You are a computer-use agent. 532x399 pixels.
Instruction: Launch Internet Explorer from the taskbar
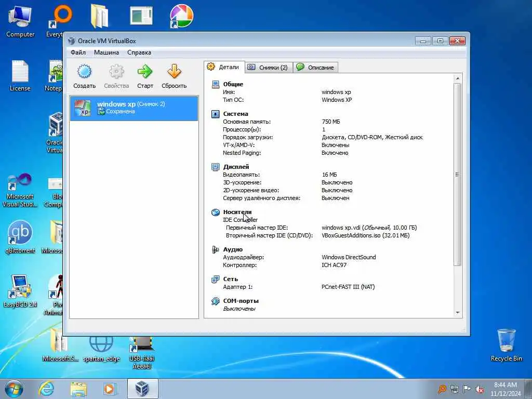pyautogui.click(x=46, y=389)
